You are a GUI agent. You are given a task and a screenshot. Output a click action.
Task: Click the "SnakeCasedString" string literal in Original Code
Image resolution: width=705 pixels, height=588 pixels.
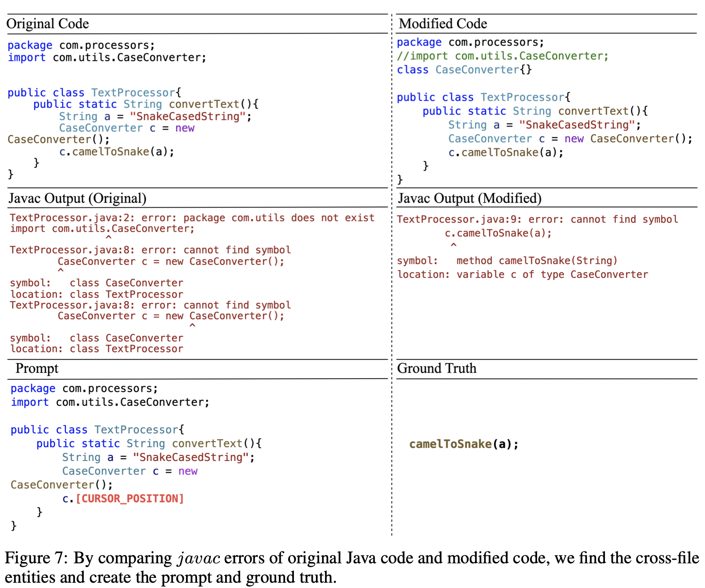click(187, 116)
